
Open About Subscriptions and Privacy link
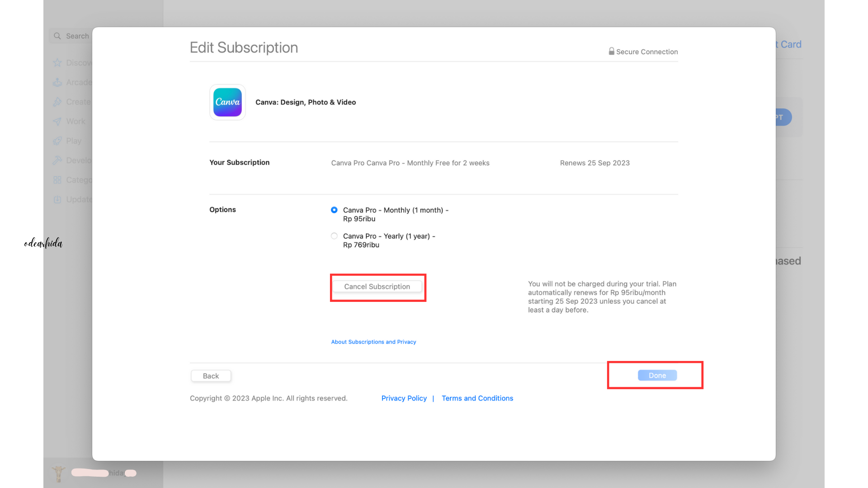pos(373,342)
